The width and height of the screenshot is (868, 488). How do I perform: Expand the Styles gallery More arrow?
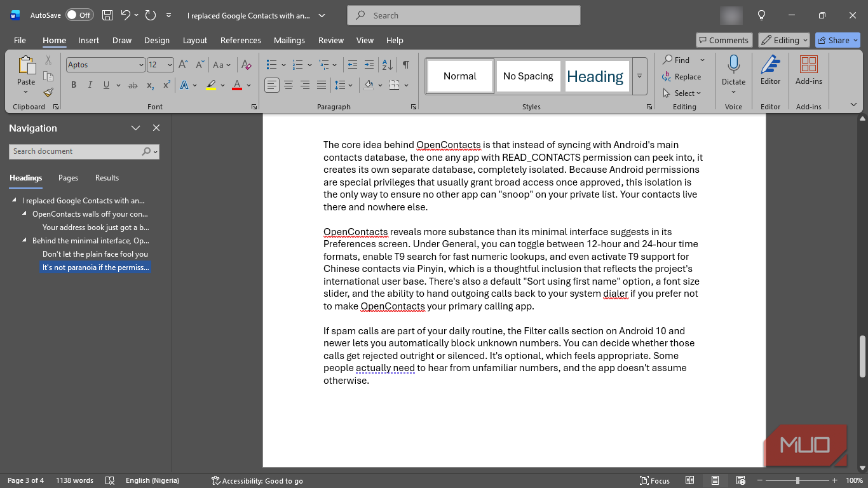(640, 76)
